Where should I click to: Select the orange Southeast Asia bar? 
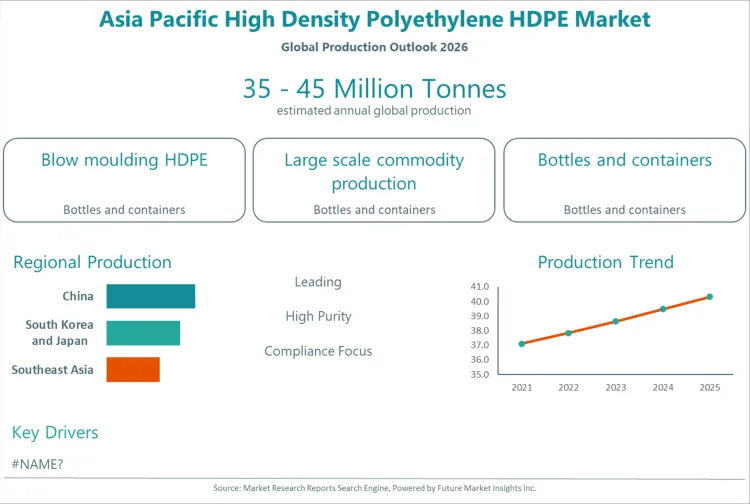(133, 369)
